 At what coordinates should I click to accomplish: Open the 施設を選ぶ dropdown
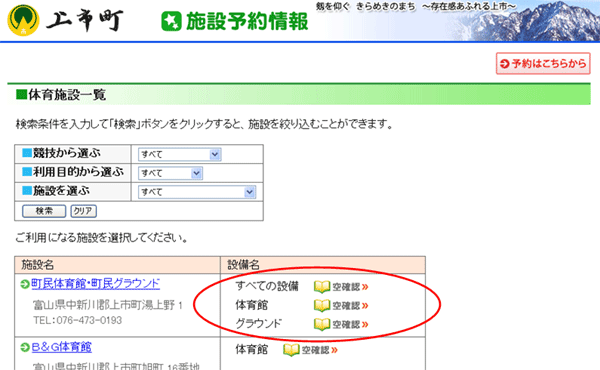pyautogui.click(x=197, y=192)
